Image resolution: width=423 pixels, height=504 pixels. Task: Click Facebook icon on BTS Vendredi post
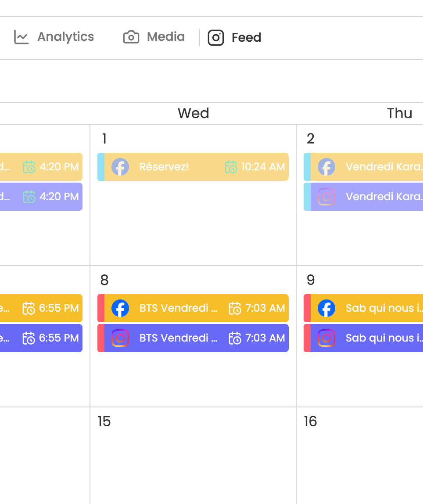(120, 308)
